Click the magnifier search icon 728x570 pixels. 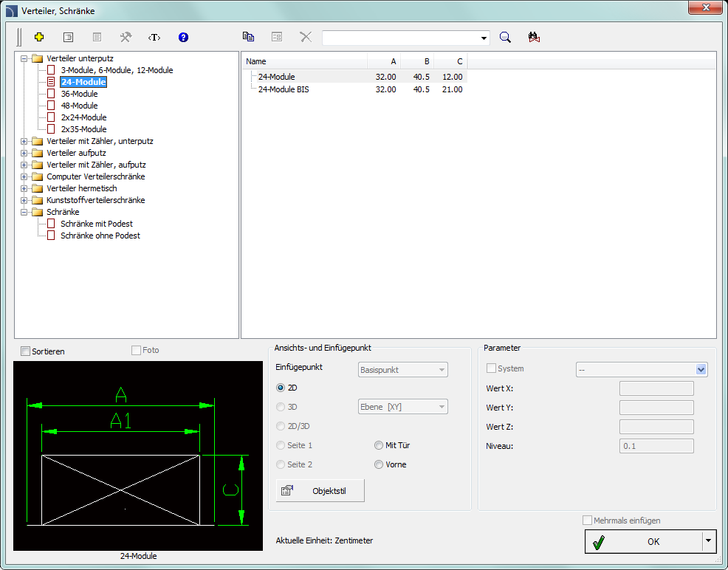pos(505,37)
